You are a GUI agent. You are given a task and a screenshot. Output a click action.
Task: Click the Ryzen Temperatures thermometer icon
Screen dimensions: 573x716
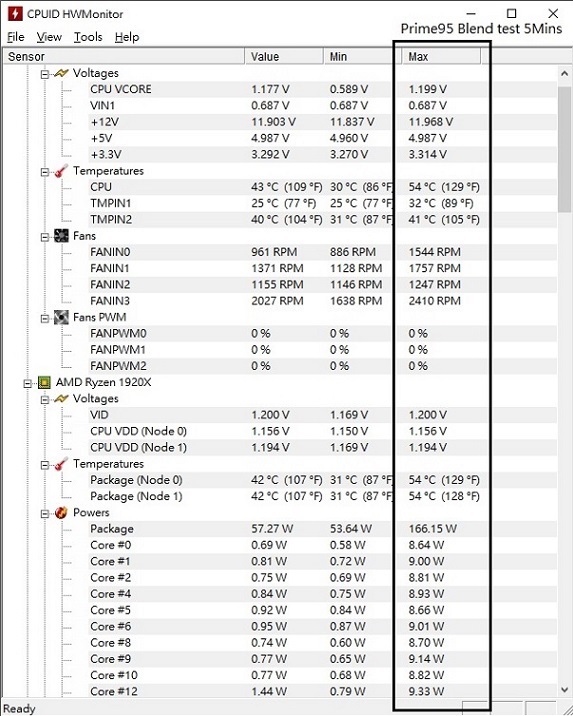61,464
